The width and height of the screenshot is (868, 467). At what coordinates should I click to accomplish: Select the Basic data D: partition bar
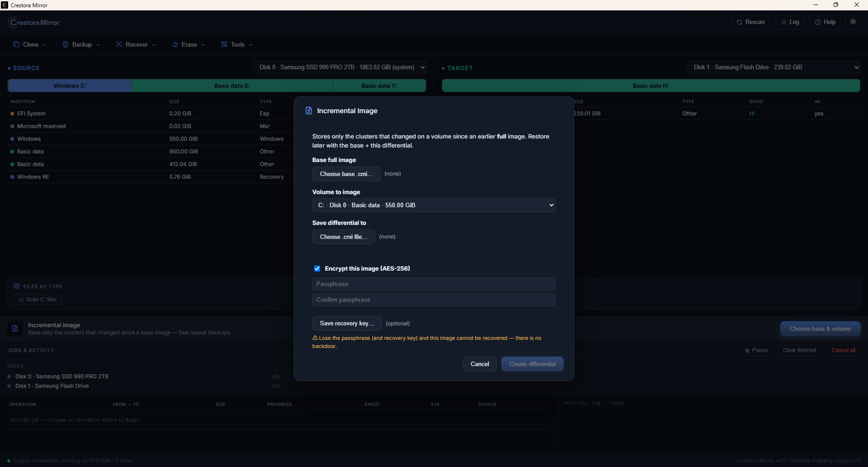[232, 86]
